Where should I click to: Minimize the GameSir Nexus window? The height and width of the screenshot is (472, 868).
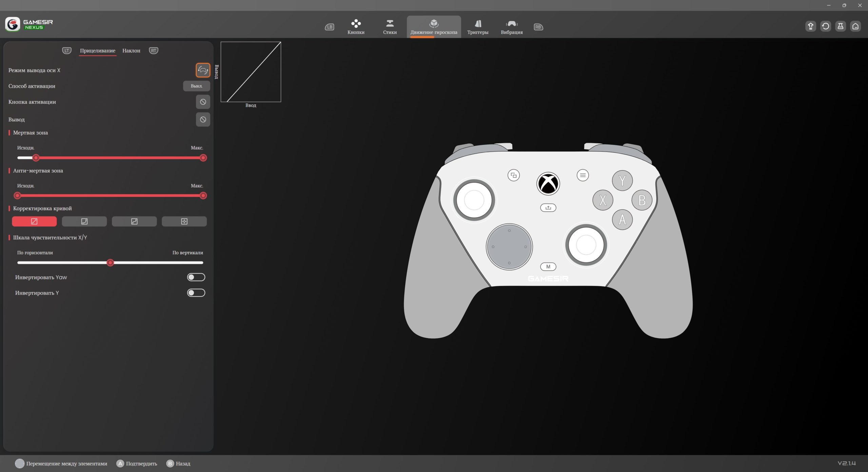829,5
